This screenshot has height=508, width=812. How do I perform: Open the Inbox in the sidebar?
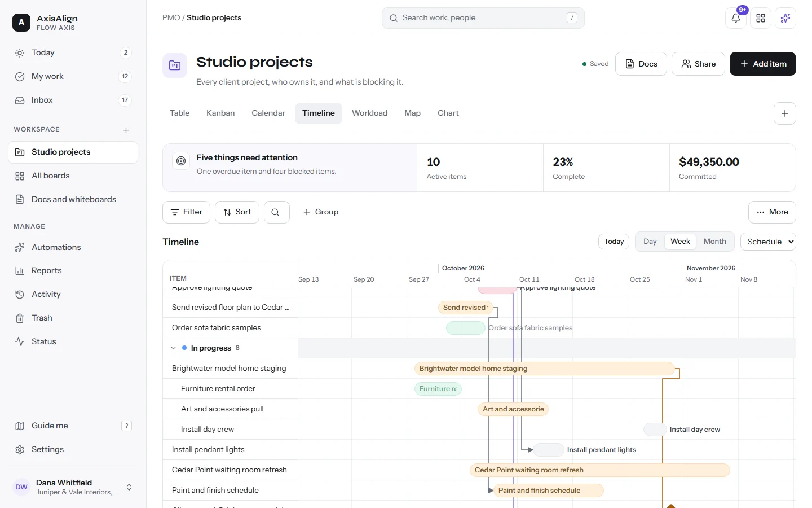pyautogui.click(x=73, y=100)
